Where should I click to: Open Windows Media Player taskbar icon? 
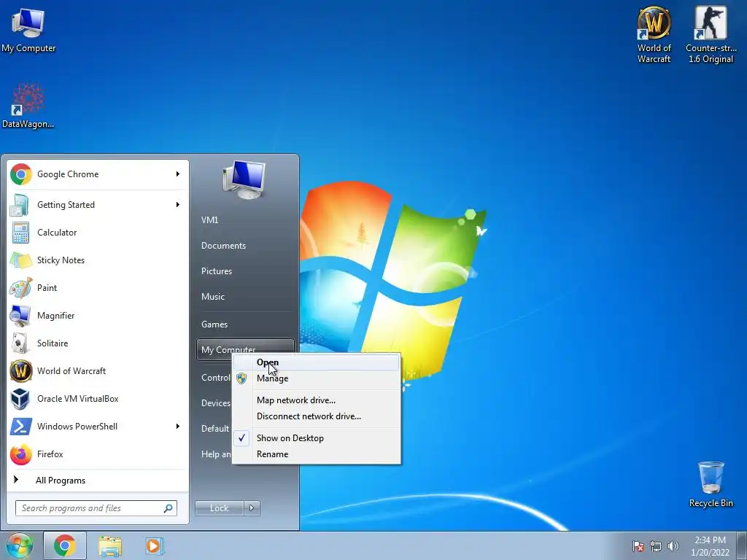155,545
